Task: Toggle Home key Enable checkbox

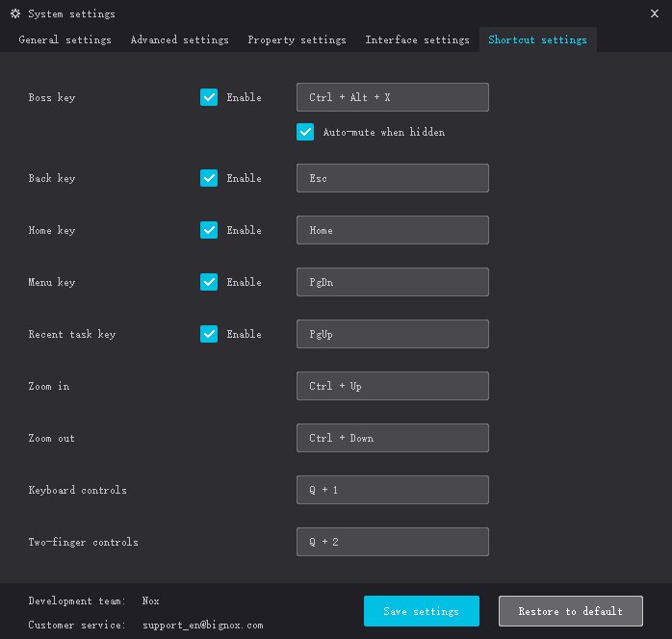Action: pyautogui.click(x=209, y=230)
